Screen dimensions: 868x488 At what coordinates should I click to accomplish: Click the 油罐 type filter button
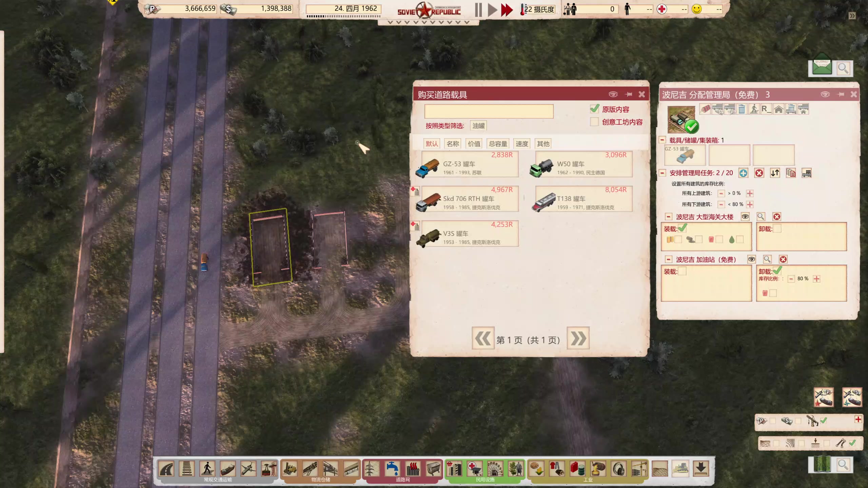[478, 126]
